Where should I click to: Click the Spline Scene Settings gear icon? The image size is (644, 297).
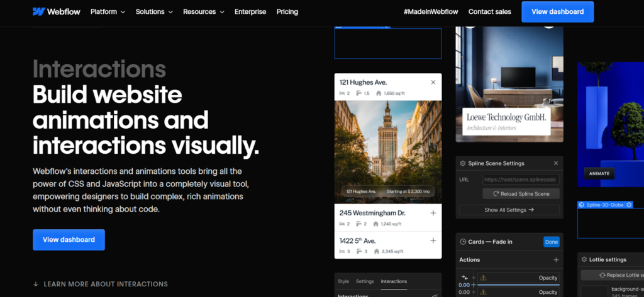click(x=463, y=163)
